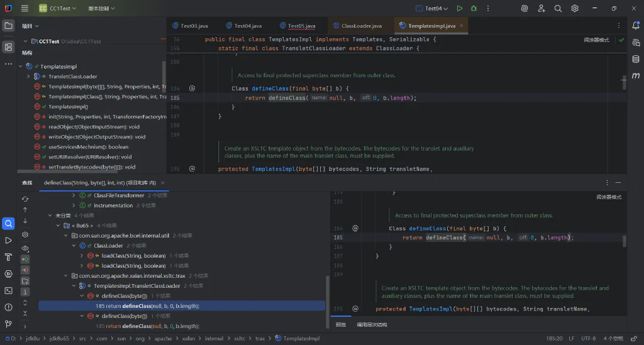This screenshot has height=345, width=644.
Task: Collapse the < 8u65 > node
Action: [x=58, y=226]
